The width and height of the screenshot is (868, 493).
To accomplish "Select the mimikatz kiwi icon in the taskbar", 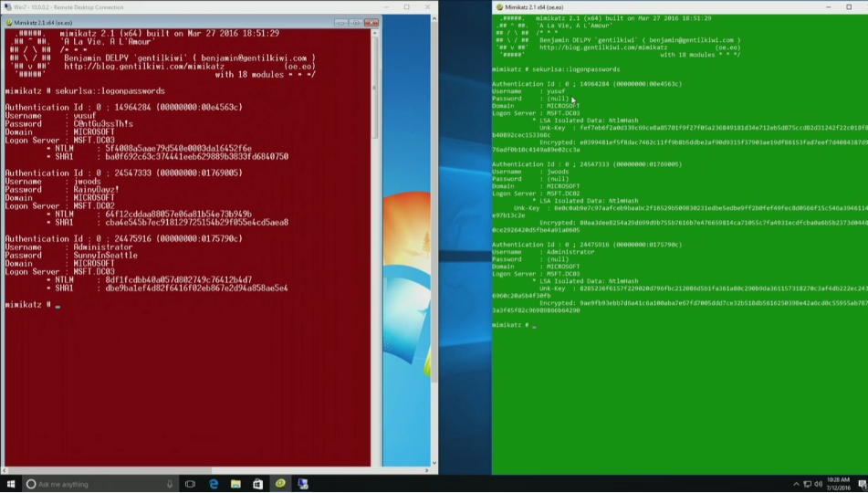I will pyautogui.click(x=280, y=483).
